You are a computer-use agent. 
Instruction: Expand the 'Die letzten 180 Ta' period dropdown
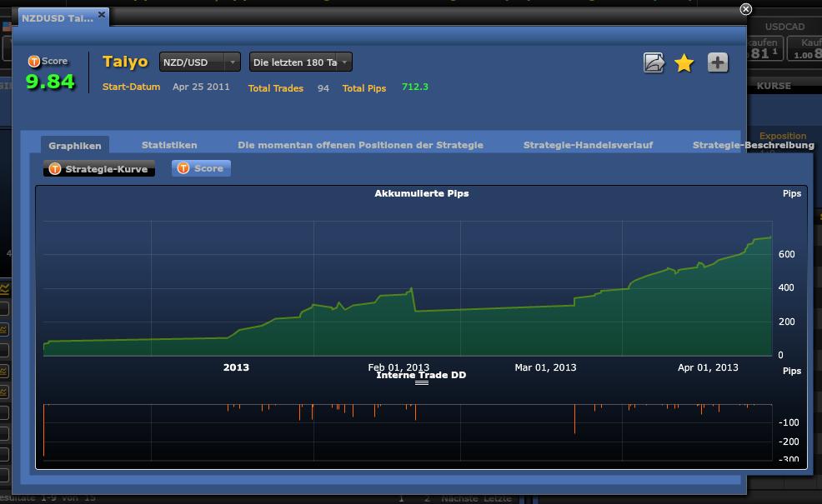300,62
